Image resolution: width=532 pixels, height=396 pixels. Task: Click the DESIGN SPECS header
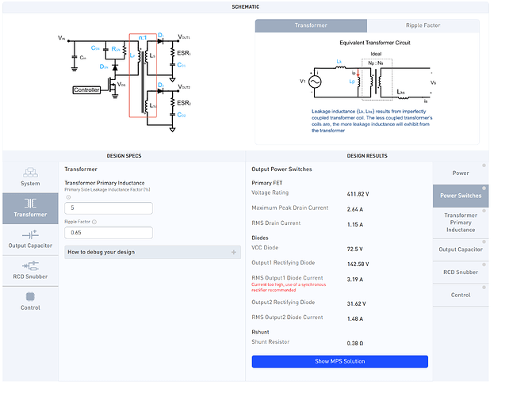point(124,156)
